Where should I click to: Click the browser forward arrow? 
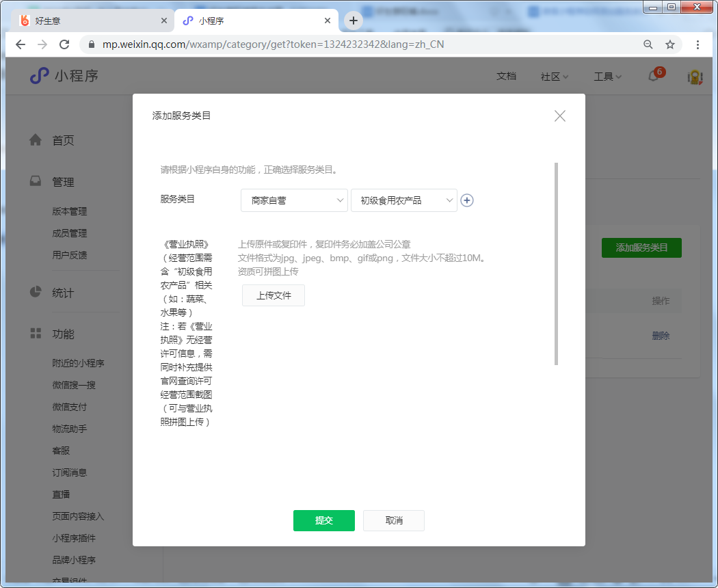point(42,44)
